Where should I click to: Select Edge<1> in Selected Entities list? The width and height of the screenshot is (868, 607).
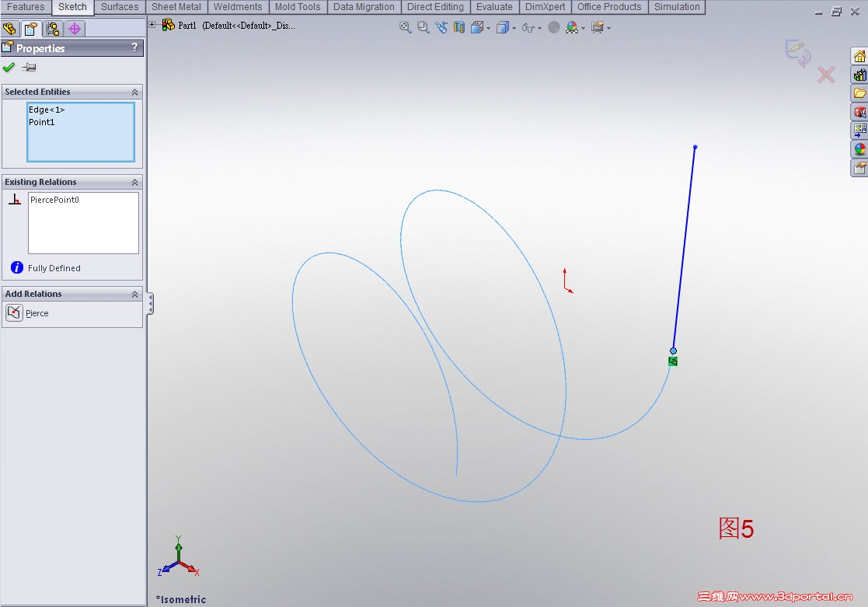(x=47, y=110)
